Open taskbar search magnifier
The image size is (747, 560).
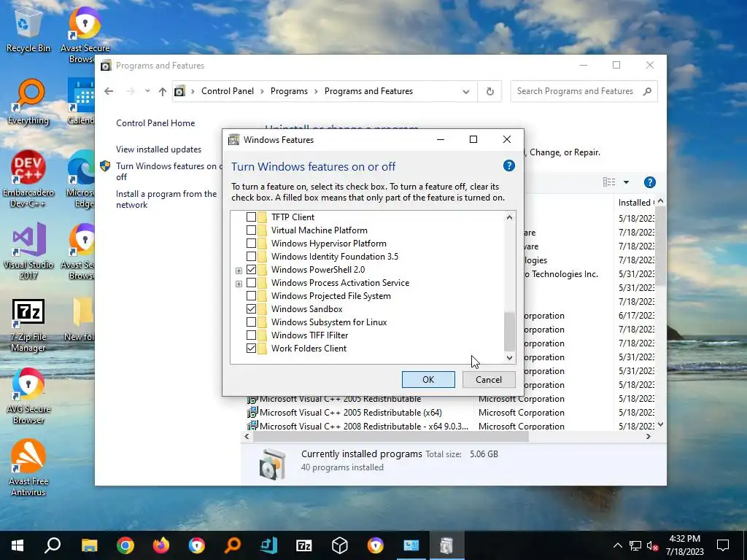(x=53, y=545)
